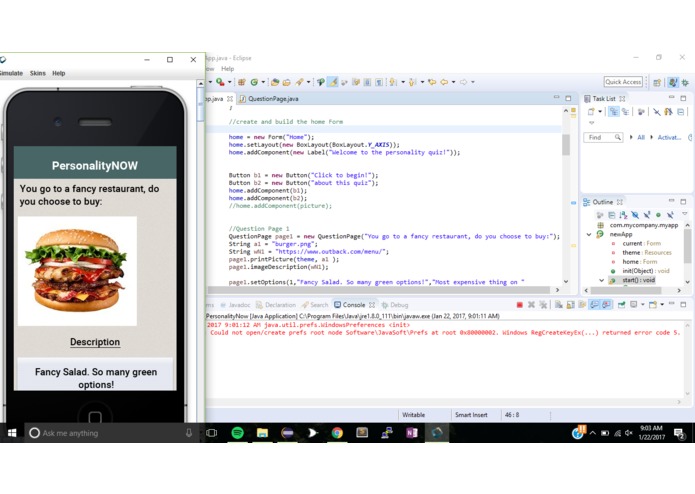Click the All working set link
This screenshot has height=494, width=695.
(x=641, y=137)
